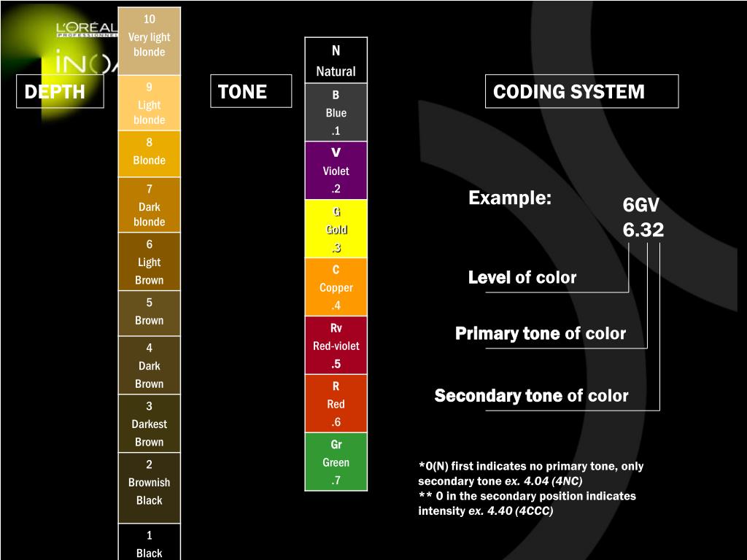This screenshot has height=560, width=747.
Task: Select the Gr Green .7 tone
Action: [x=336, y=462]
